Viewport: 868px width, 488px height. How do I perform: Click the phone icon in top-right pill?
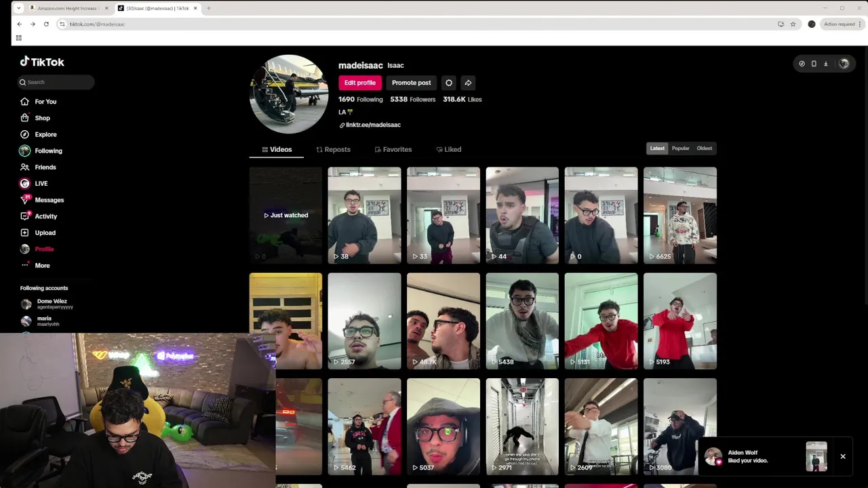pyautogui.click(x=814, y=64)
